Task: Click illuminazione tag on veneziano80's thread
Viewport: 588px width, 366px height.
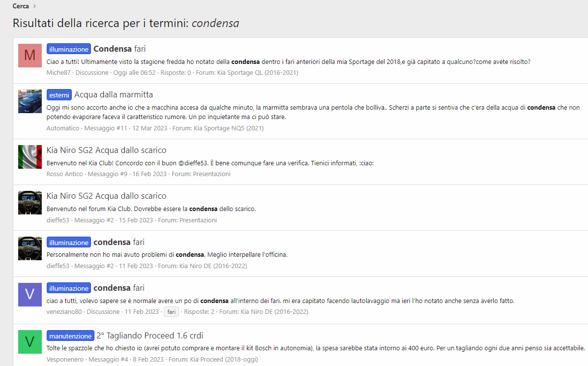Action: 69,288
